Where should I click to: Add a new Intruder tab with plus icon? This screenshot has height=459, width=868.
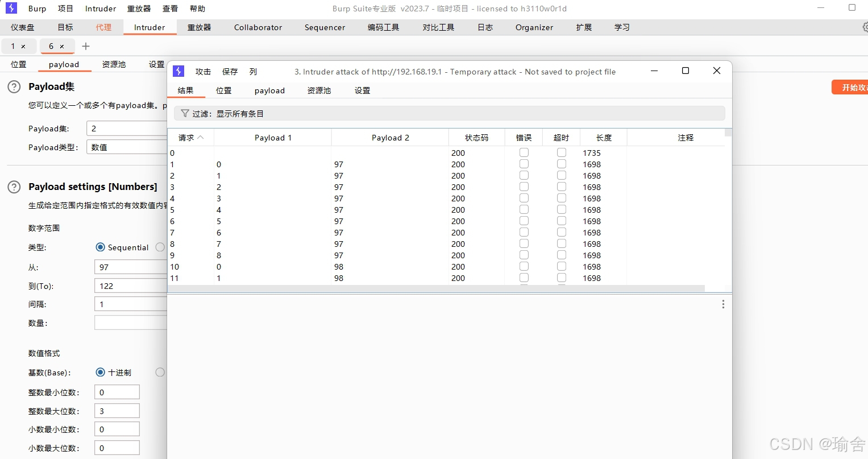pos(86,46)
